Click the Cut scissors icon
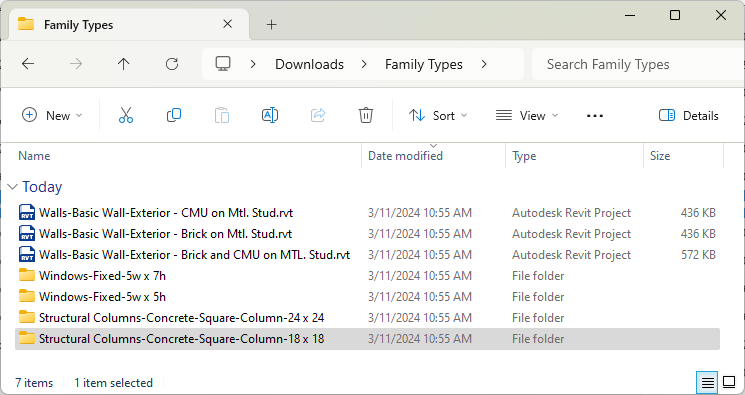The width and height of the screenshot is (745, 395). (x=126, y=116)
